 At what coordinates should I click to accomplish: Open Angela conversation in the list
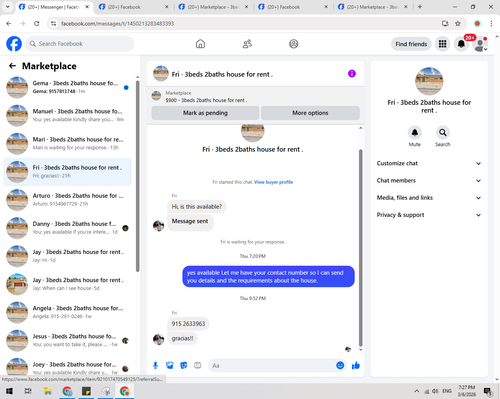tap(68, 312)
